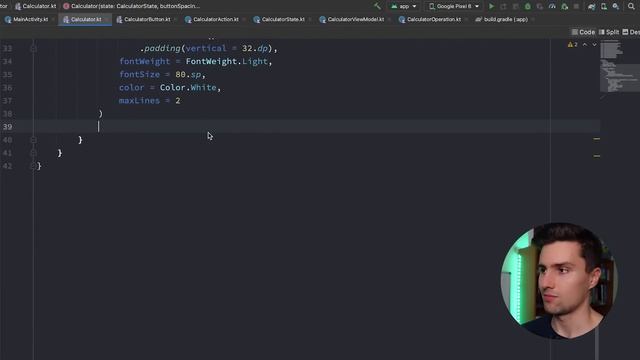Collapse the fold marker on line 41
The width and height of the screenshot is (640, 360).
pyautogui.click(x=34, y=153)
